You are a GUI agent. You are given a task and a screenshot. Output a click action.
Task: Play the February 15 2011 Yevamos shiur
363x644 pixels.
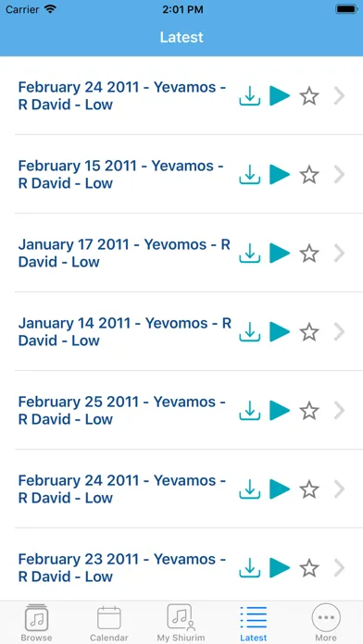pos(280,175)
